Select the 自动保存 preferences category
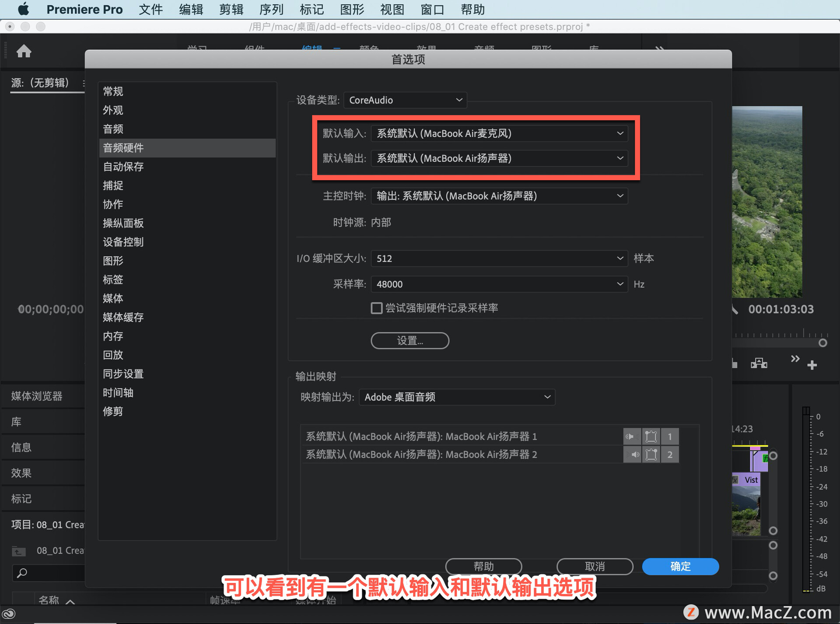The height and width of the screenshot is (624, 840). coord(123,167)
